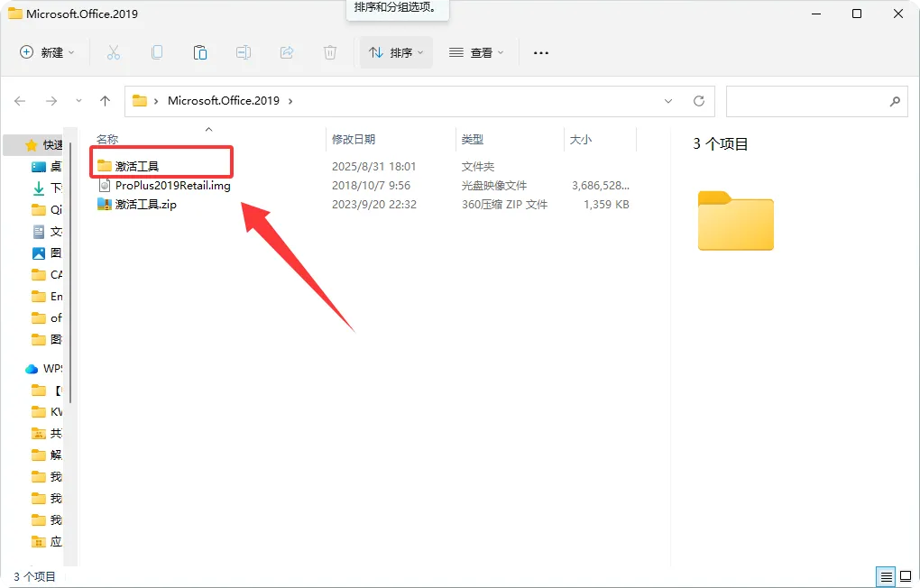Click the search magnifier icon
The width and height of the screenshot is (920, 588).
click(895, 101)
